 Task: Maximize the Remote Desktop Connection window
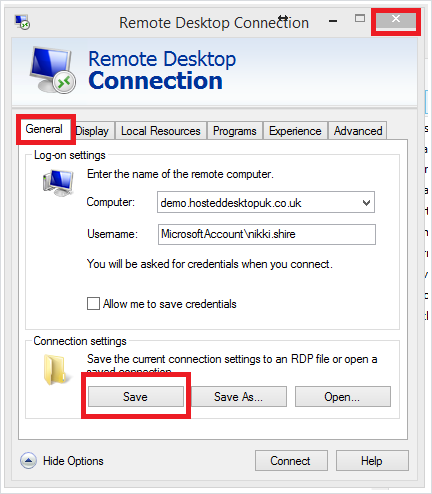click(x=360, y=19)
